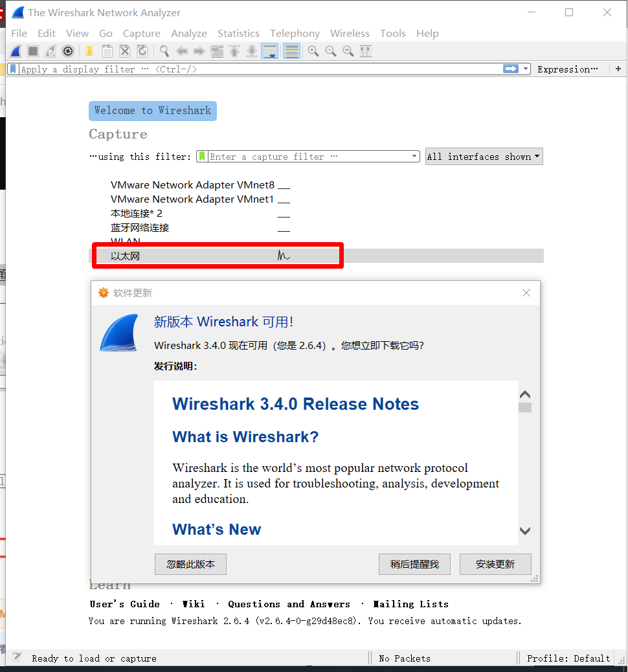The image size is (628, 672).
Task: Open the Go menu
Action: click(106, 34)
